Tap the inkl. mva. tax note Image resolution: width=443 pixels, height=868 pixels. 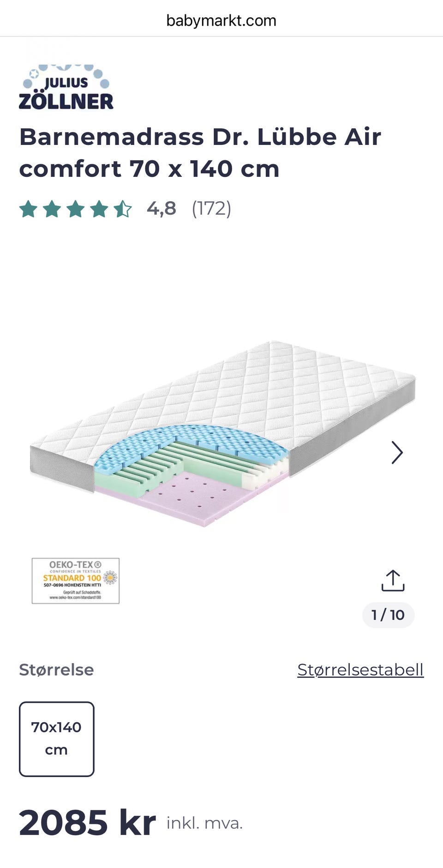(204, 823)
